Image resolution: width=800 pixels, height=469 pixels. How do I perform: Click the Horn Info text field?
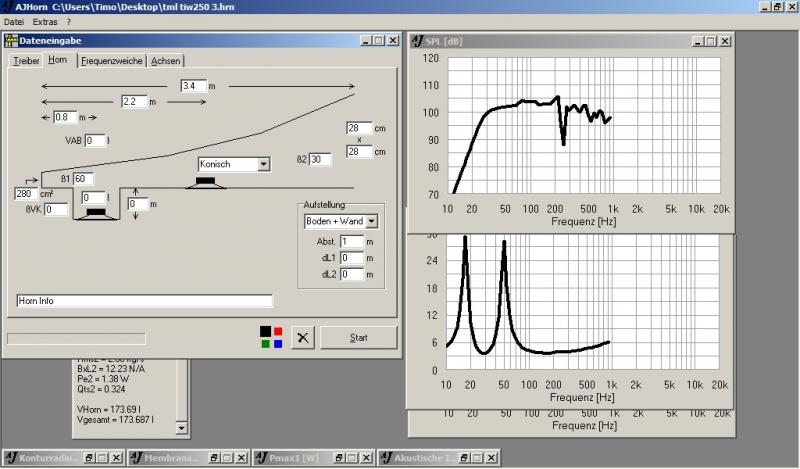click(144, 300)
